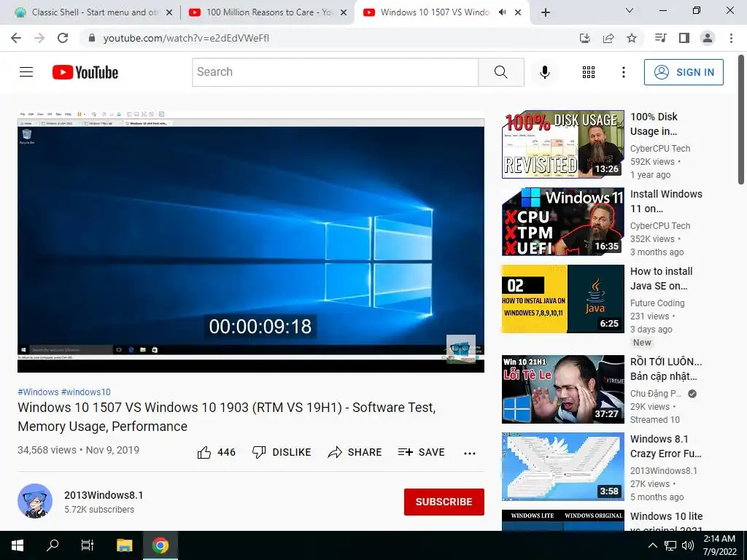
Task: Open the network icon in system tray
Action: pyautogui.click(x=670, y=545)
